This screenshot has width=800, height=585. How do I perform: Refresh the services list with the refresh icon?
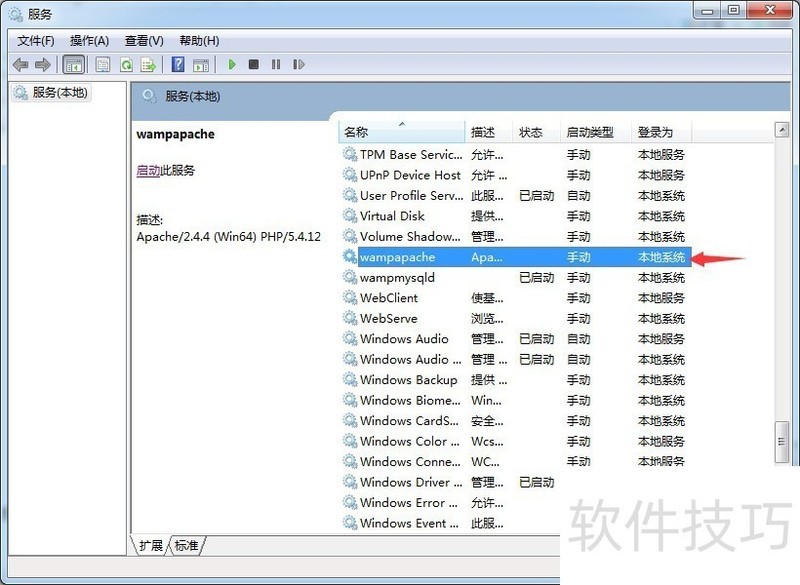point(126,64)
